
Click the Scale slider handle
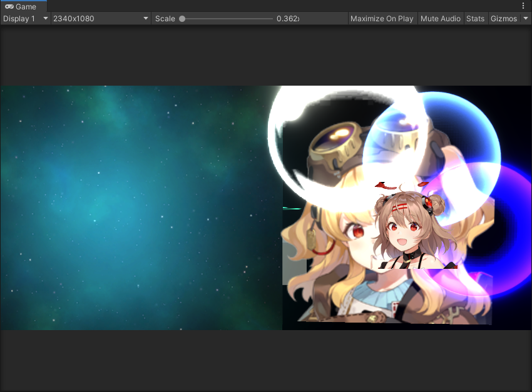(x=182, y=19)
